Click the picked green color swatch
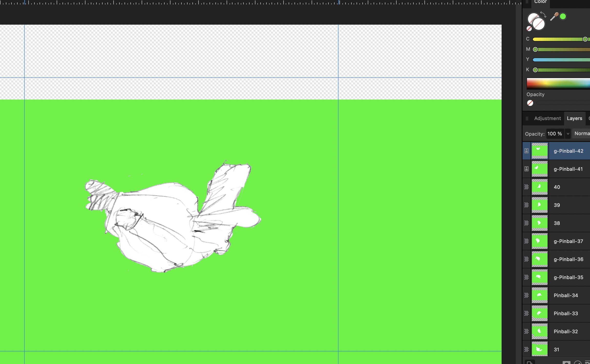590x364 pixels. coord(563,17)
